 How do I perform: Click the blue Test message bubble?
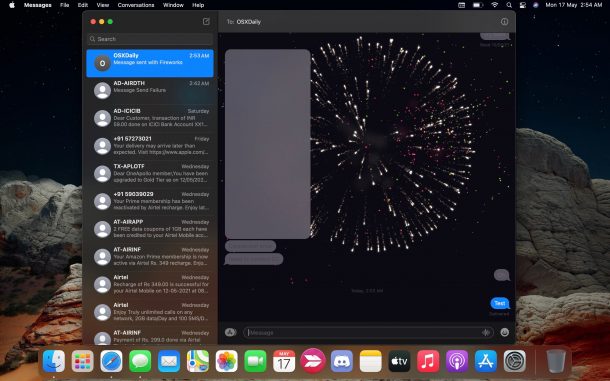(x=500, y=303)
